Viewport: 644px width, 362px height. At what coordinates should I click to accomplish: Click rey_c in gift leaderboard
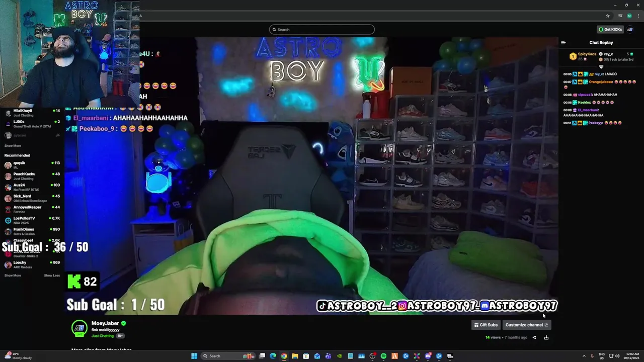pos(608,54)
